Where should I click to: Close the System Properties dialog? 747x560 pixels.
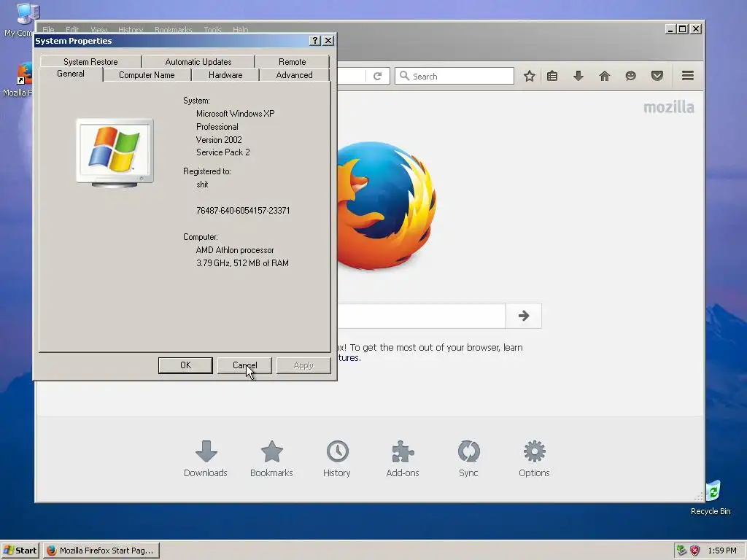point(328,41)
